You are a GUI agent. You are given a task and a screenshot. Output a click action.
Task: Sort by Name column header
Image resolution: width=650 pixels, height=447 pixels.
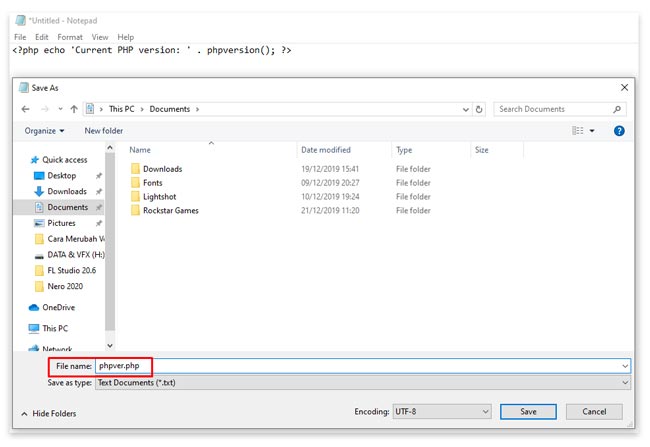pyautogui.click(x=140, y=150)
